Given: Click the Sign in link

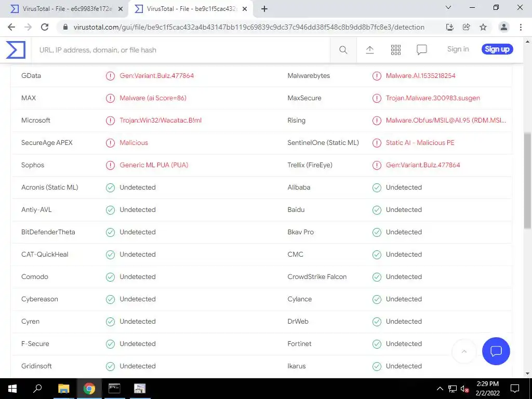Looking at the screenshot, I should [x=458, y=49].
